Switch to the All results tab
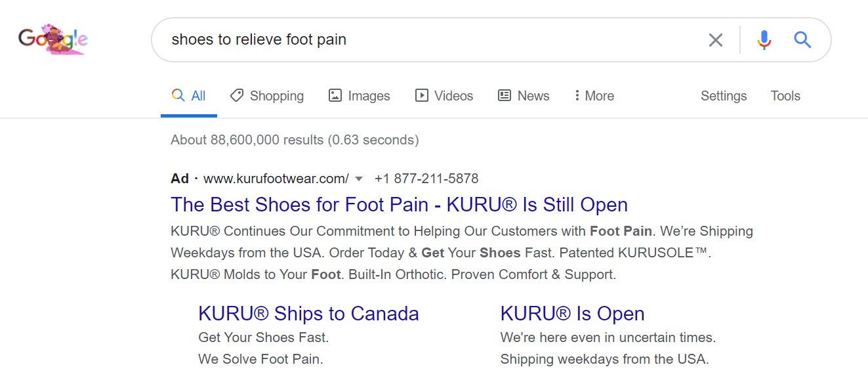 pos(189,96)
